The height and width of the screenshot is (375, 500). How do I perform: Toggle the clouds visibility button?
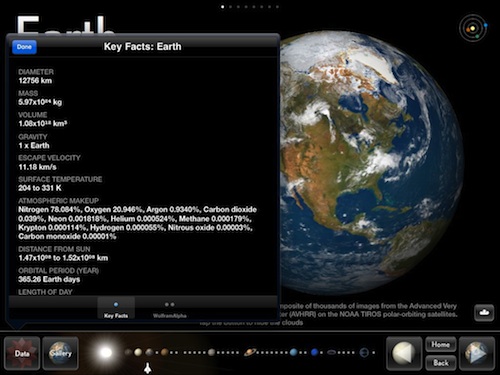484,313
